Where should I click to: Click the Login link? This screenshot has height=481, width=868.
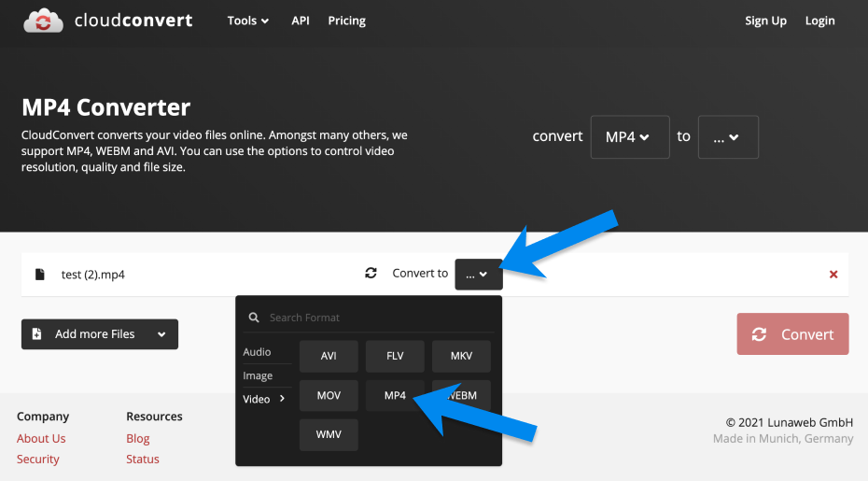tap(819, 21)
